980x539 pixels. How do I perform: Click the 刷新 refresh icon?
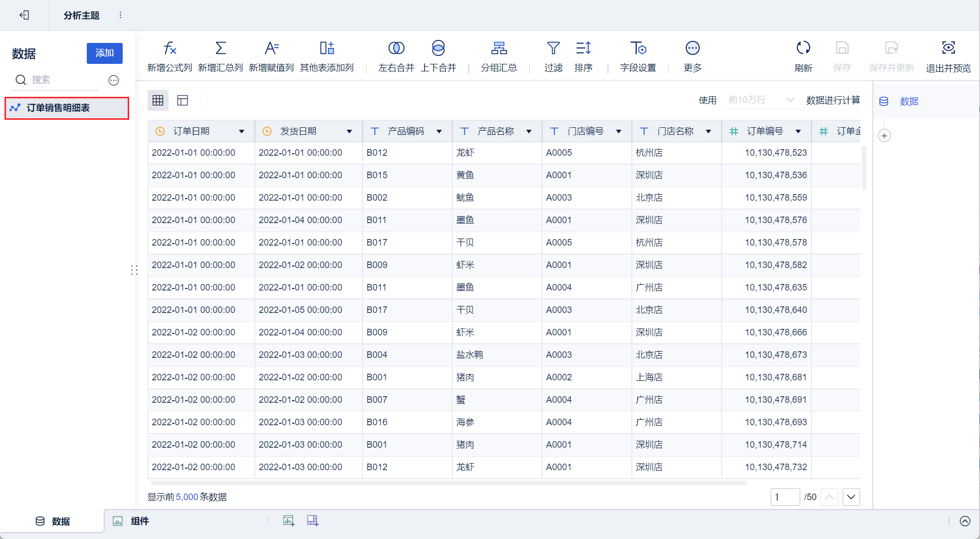coord(803,48)
